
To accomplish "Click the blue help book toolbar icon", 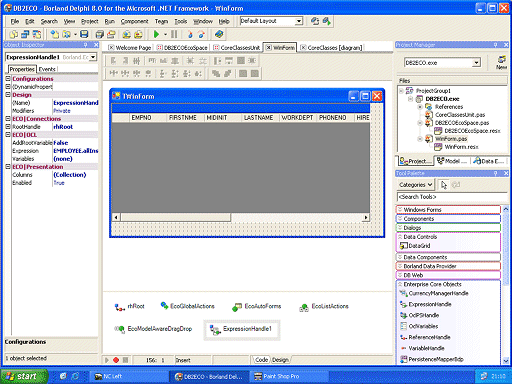I will [x=219, y=34].
